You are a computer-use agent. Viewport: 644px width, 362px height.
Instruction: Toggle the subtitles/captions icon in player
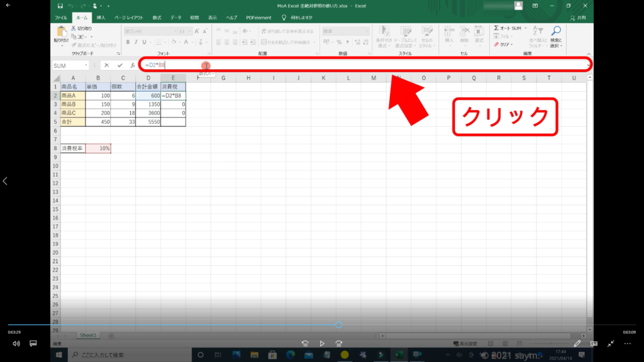click(x=33, y=344)
